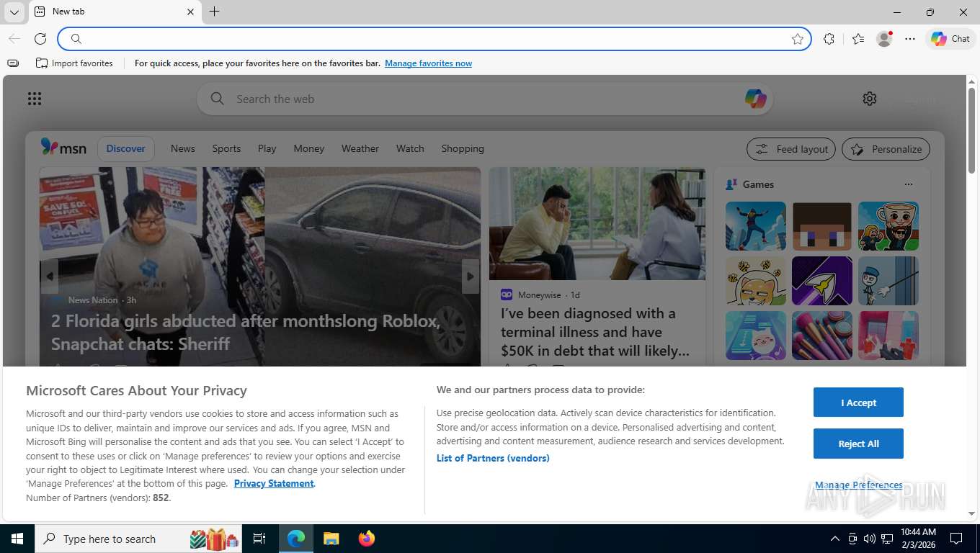Go to next carousel story arrow
Viewport: 980px width, 553px height.
(471, 276)
